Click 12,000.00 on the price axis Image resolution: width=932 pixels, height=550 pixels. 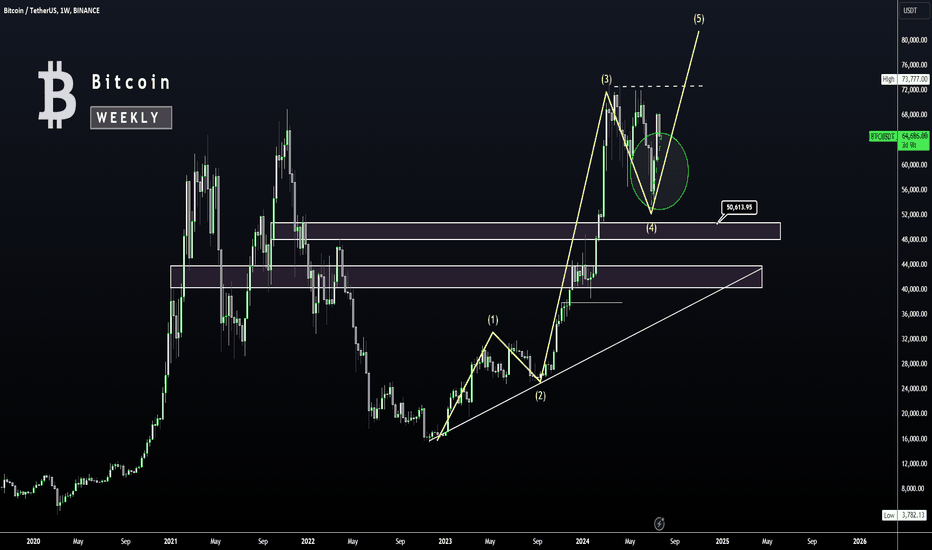pyautogui.click(x=914, y=463)
